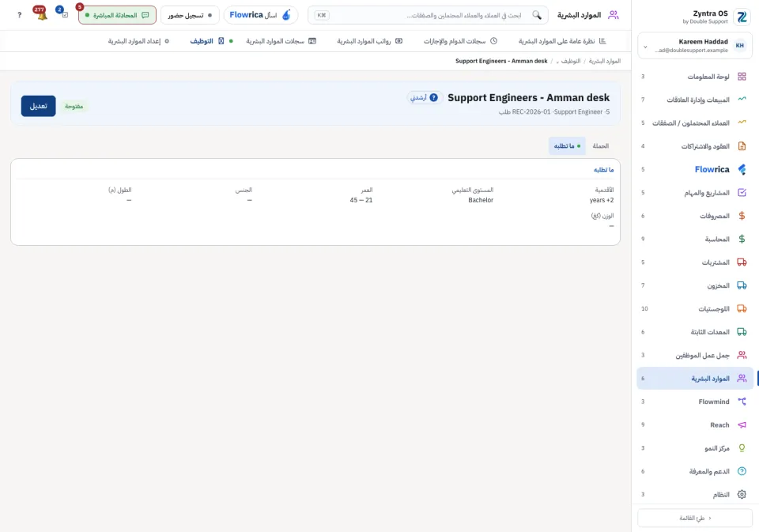Image resolution: width=759 pixels, height=532 pixels.
Task: Open المحادثة المباشرة live chat button
Action: pyautogui.click(x=117, y=15)
